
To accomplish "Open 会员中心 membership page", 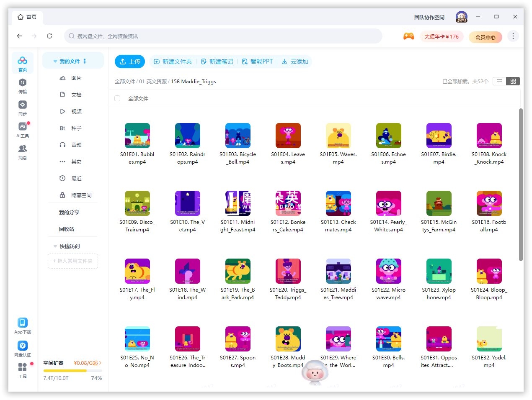I will tap(486, 37).
